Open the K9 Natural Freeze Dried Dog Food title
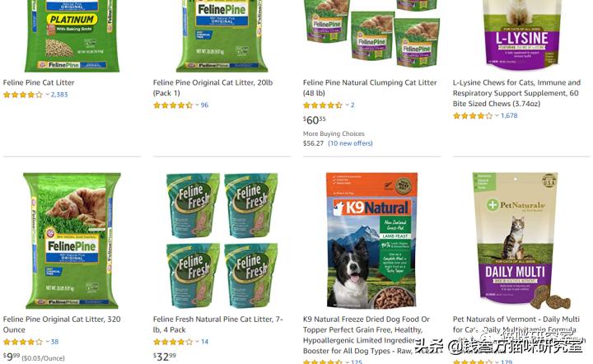The height and width of the screenshot is (364, 593). [366, 335]
